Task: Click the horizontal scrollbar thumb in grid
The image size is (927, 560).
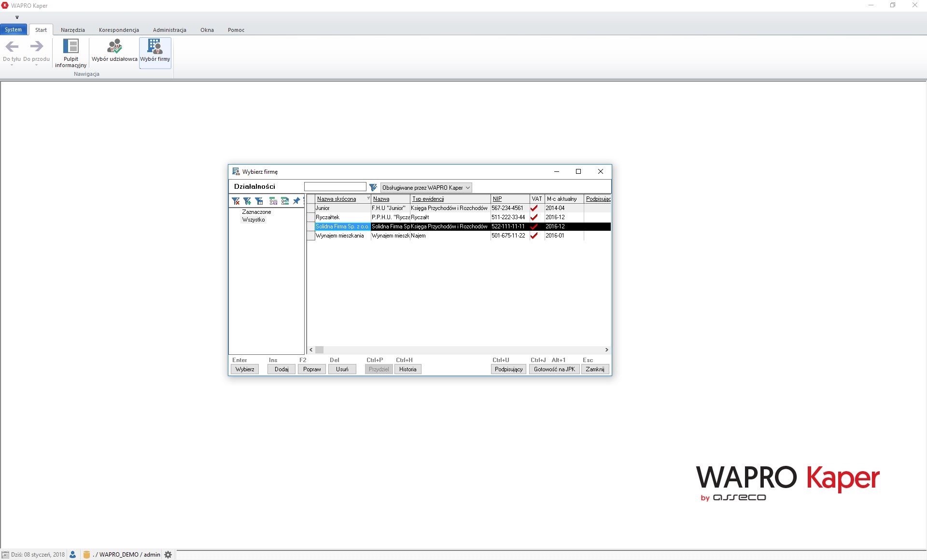Action: tap(320, 350)
